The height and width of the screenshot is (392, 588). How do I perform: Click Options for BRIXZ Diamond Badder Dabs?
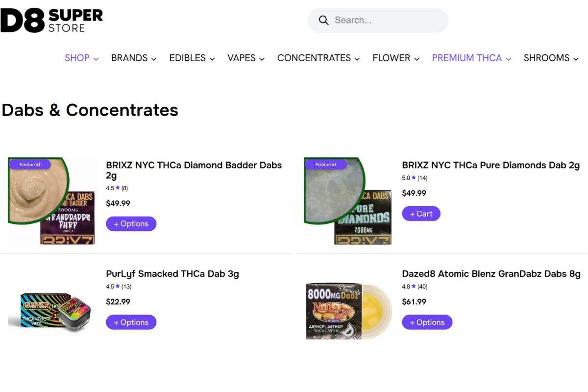131,223
